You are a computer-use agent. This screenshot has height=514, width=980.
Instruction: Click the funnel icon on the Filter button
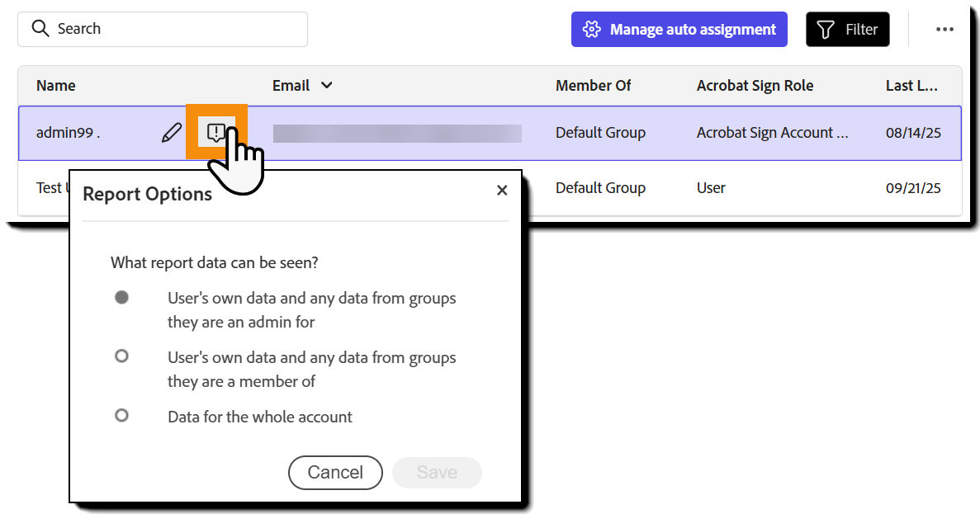[x=825, y=30]
